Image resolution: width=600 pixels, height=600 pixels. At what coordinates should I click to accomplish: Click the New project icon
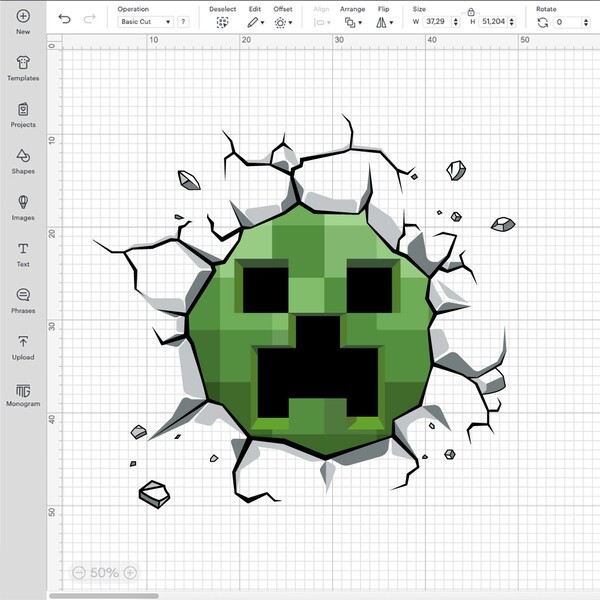(23, 16)
